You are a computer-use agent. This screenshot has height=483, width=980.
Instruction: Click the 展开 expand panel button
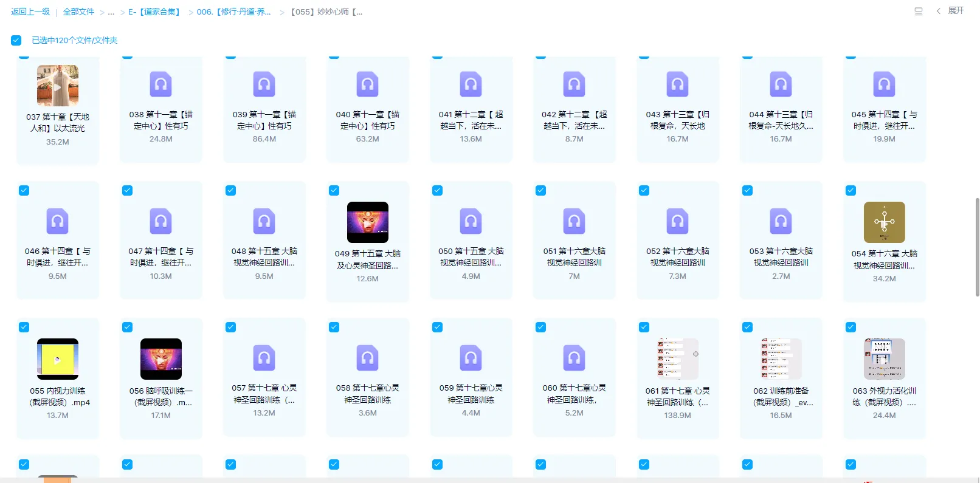coord(950,11)
